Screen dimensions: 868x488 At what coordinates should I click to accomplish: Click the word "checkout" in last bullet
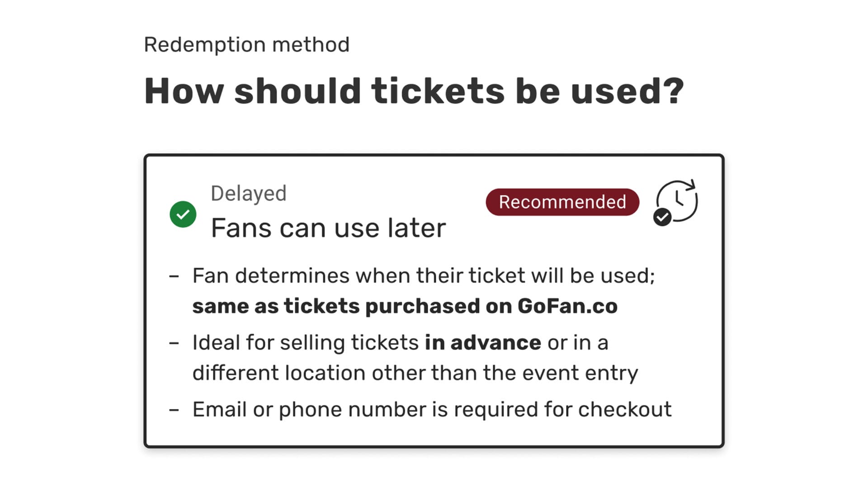[x=625, y=409]
